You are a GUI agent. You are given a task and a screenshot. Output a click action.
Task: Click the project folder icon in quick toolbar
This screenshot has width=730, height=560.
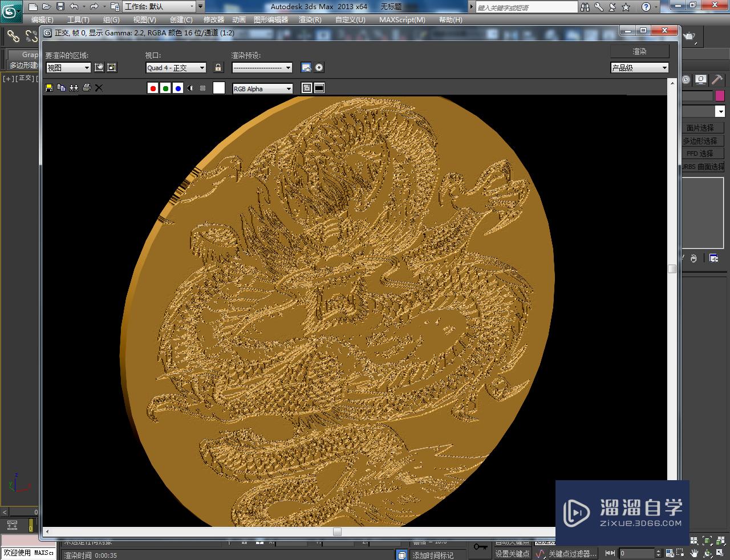115,7
